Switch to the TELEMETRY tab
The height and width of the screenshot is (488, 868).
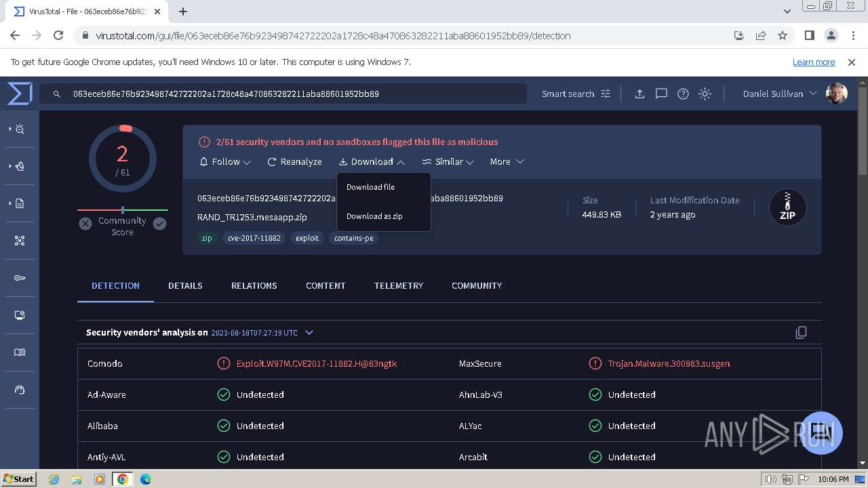coord(399,285)
